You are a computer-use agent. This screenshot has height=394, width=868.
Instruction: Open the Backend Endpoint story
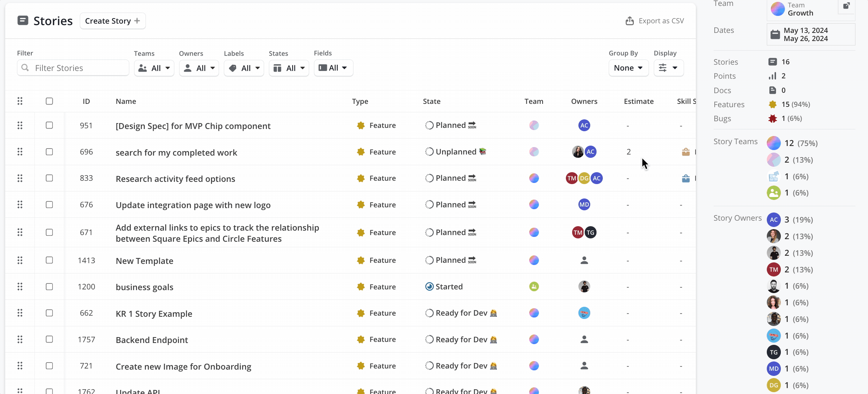[152, 340]
